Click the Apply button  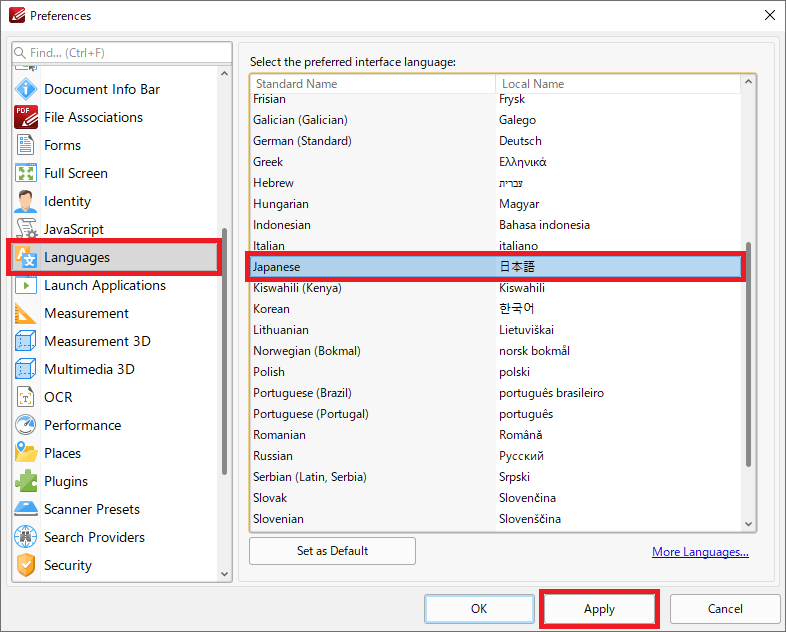pos(599,609)
